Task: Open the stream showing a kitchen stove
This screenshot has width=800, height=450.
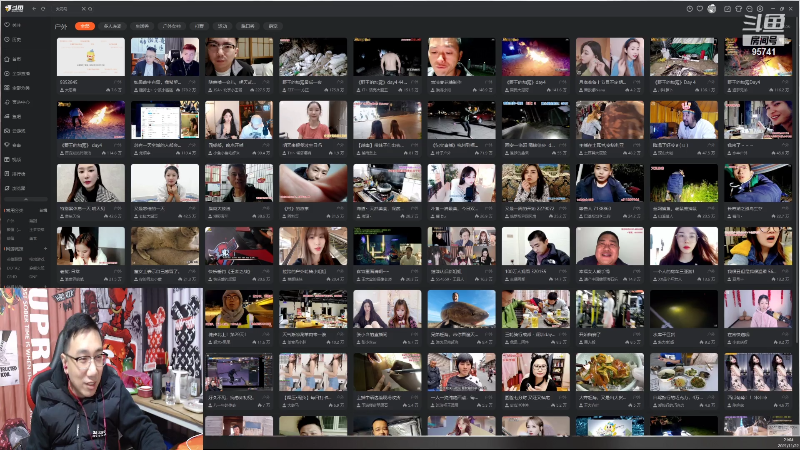Action: coord(387,183)
